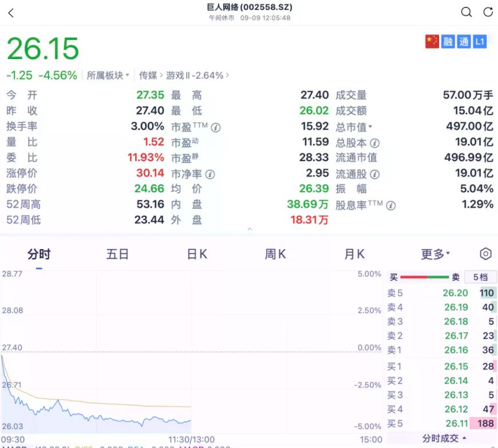
Task: Select the 卖5 row at 26.20
Action: tap(441, 293)
